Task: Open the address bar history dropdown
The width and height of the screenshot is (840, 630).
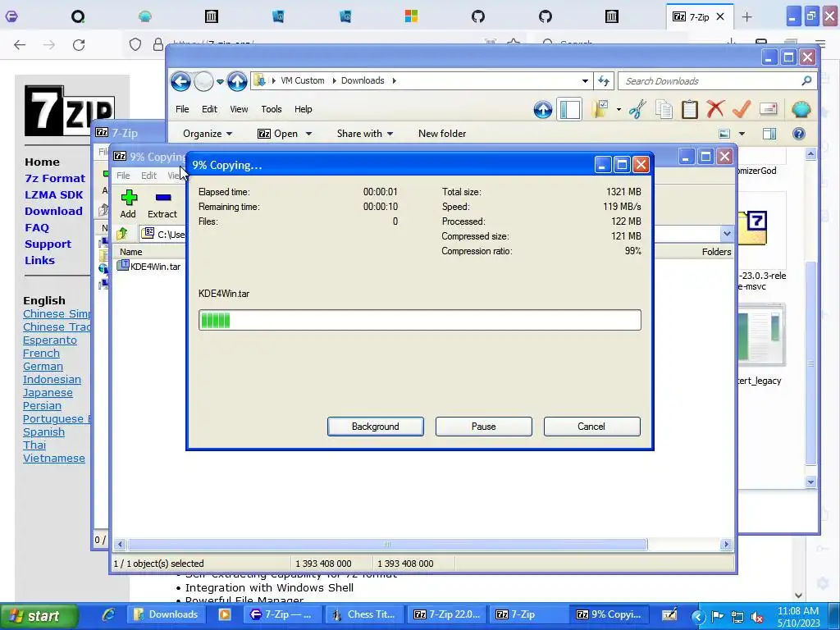Action: [x=585, y=81]
